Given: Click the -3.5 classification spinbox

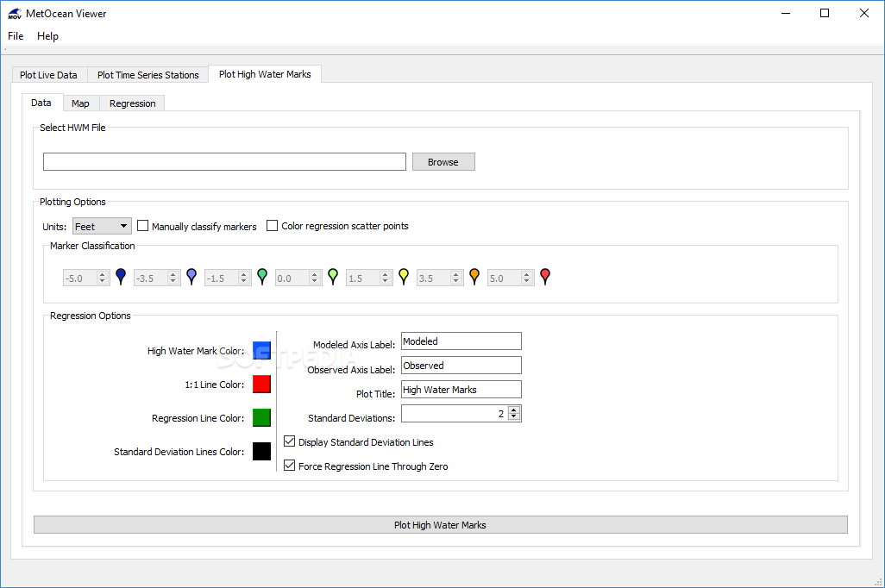Looking at the screenshot, I should 157,278.
